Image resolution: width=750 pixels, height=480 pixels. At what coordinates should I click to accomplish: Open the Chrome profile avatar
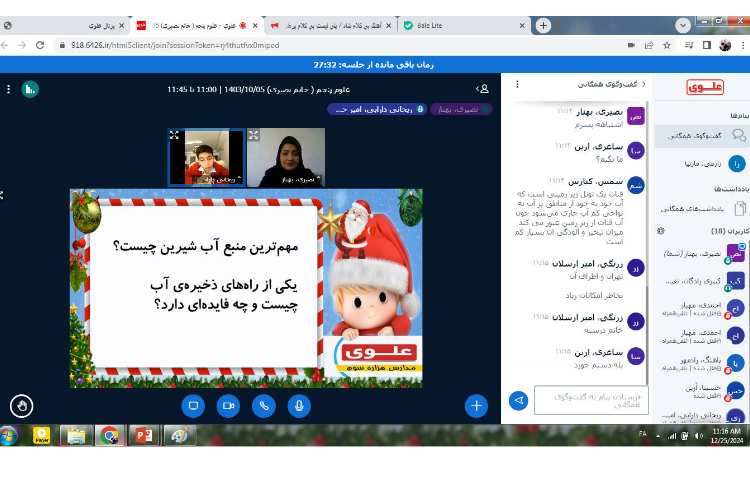click(x=725, y=45)
